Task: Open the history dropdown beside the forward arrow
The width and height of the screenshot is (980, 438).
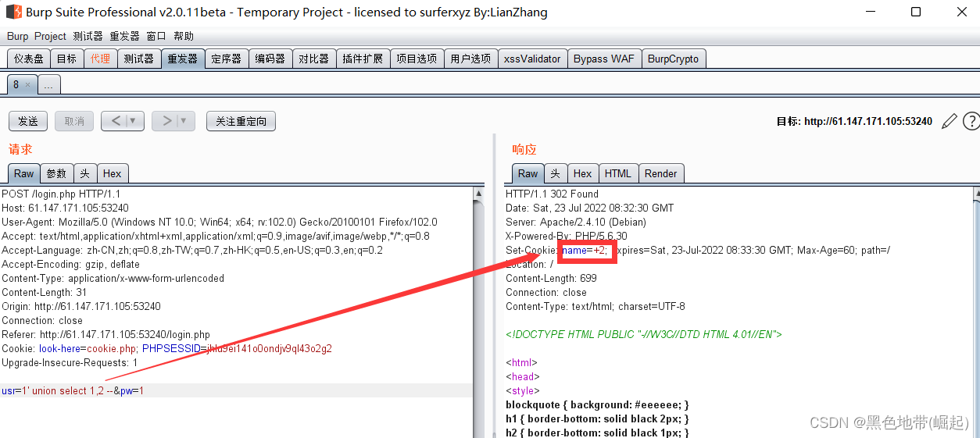Action: [184, 121]
